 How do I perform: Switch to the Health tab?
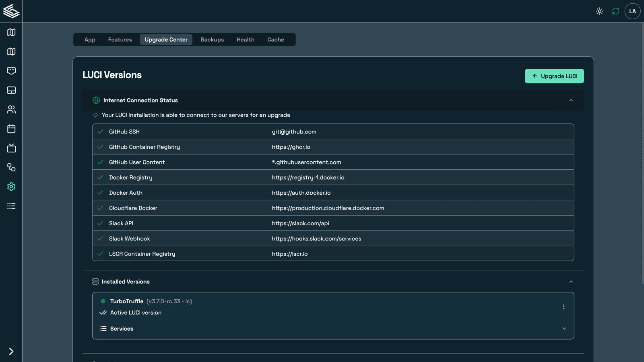click(x=245, y=39)
